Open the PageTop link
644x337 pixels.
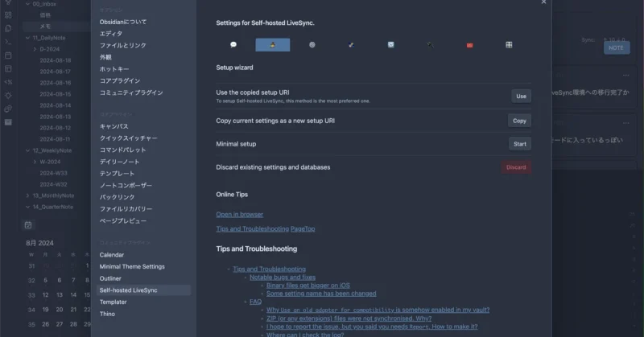point(303,228)
